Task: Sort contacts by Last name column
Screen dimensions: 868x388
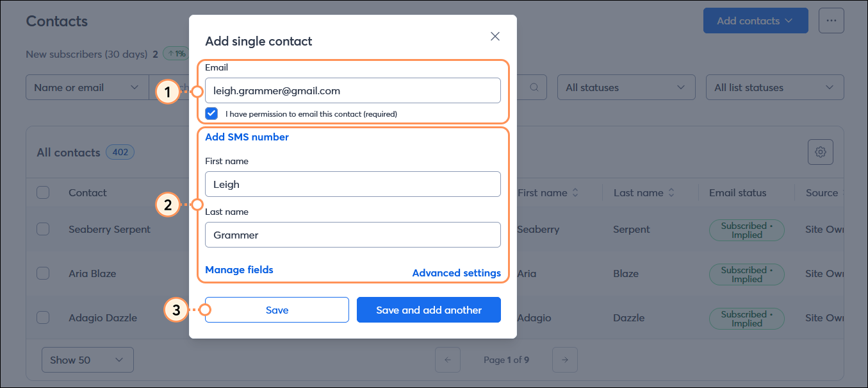Action: tap(671, 192)
